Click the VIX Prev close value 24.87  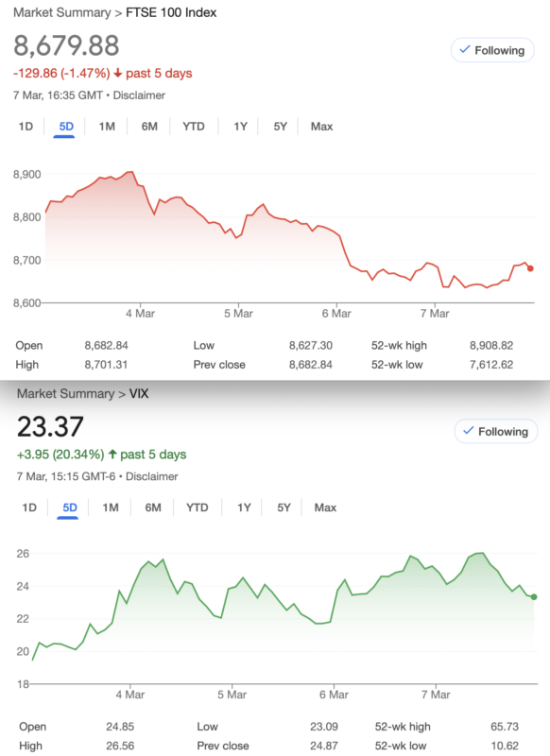[x=324, y=746]
